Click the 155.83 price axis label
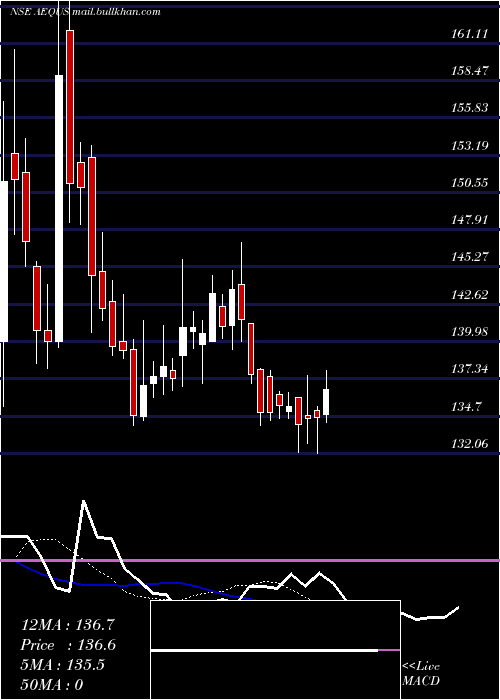The image size is (500, 700). [470, 108]
